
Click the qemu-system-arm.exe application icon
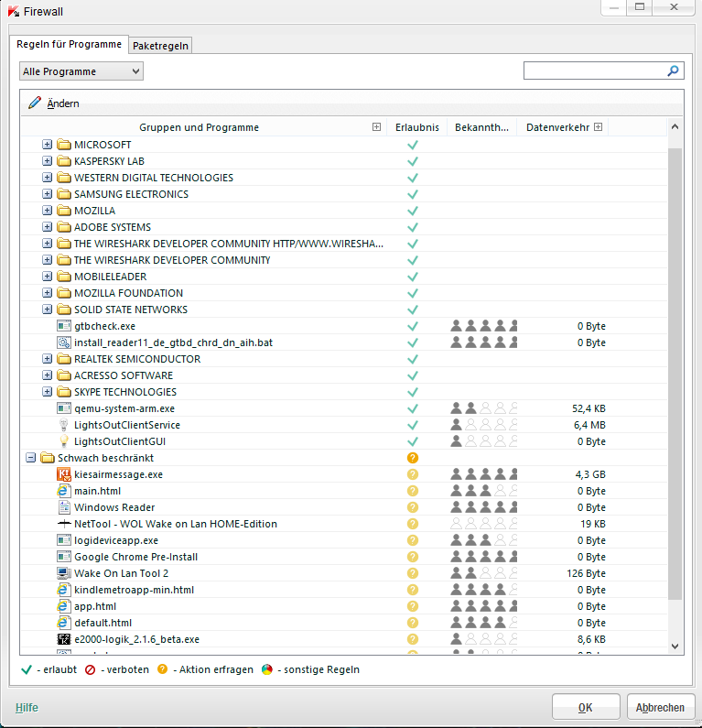pyautogui.click(x=63, y=408)
